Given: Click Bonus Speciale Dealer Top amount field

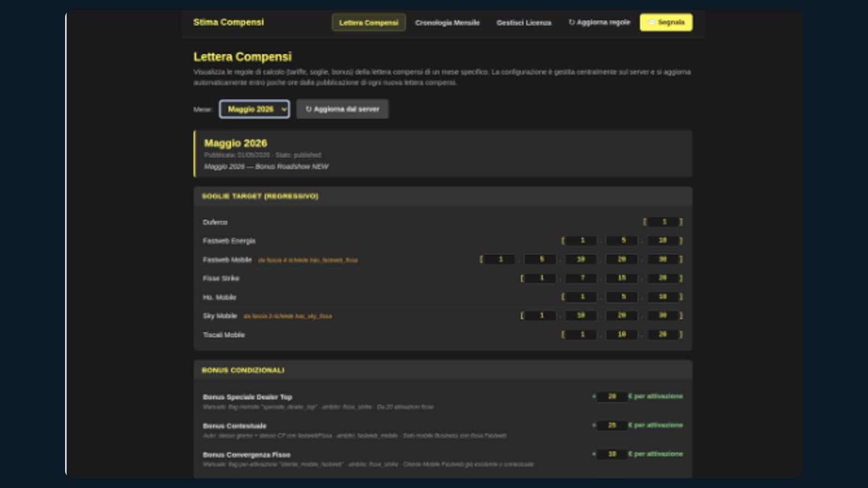Looking at the screenshot, I should coord(612,396).
